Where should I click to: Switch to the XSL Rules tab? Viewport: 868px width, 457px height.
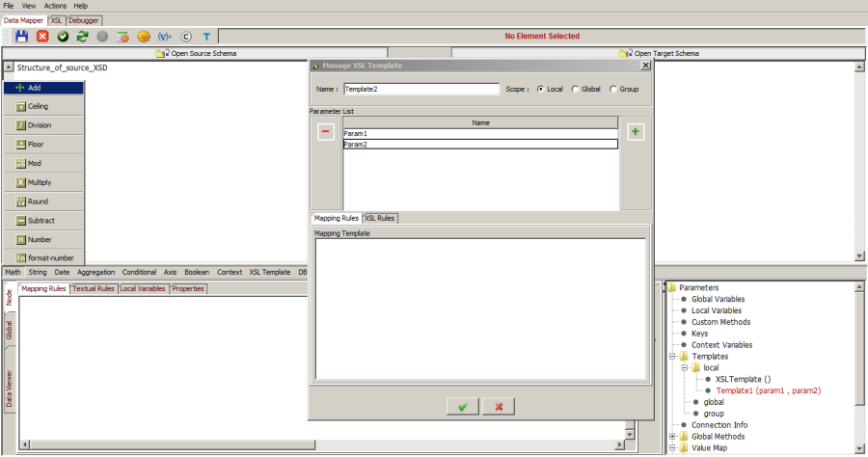379,218
